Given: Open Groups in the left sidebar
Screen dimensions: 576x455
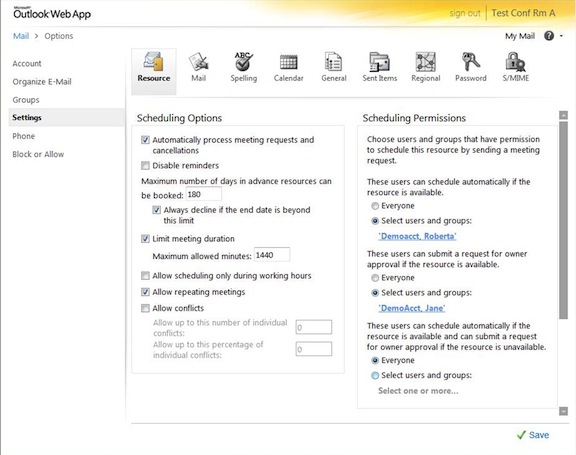Looking at the screenshot, I should click(26, 100).
